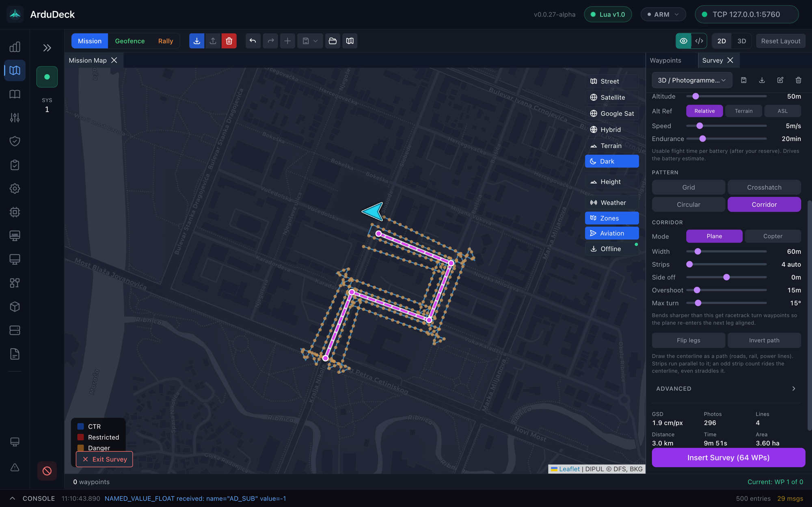Click the Side off slider handle

pos(726,277)
